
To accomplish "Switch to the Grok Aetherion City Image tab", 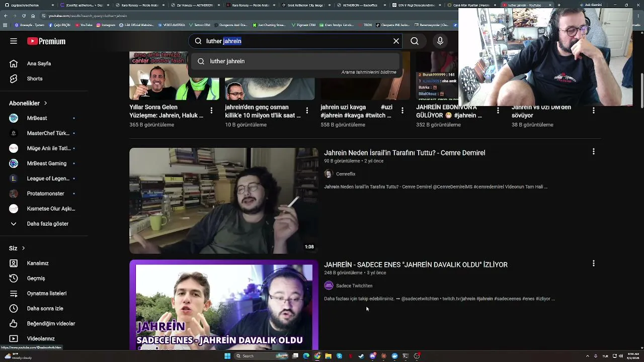I will (x=306, y=5).
